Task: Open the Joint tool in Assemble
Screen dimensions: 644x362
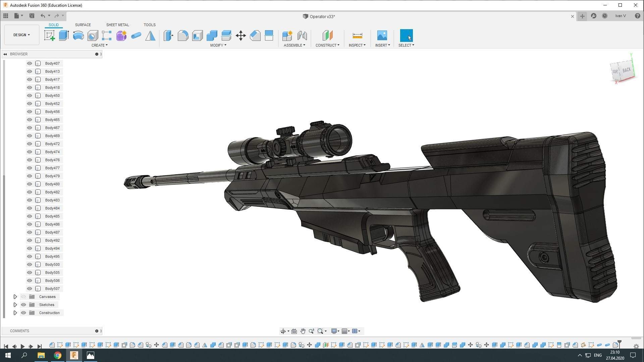Action: [x=302, y=36]
